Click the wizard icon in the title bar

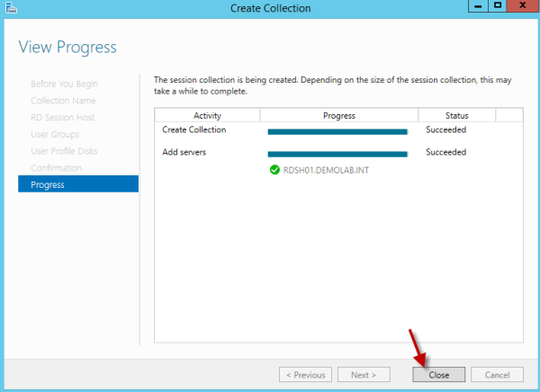point(10,8)
